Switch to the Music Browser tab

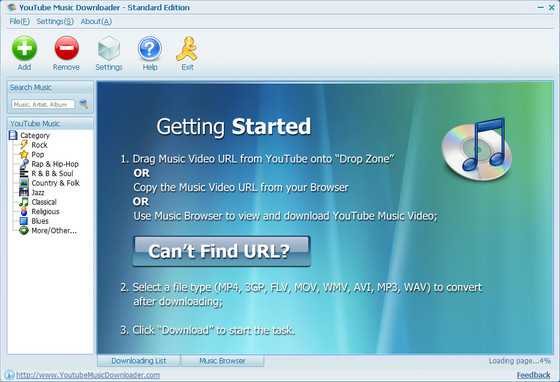click(222, 361)
